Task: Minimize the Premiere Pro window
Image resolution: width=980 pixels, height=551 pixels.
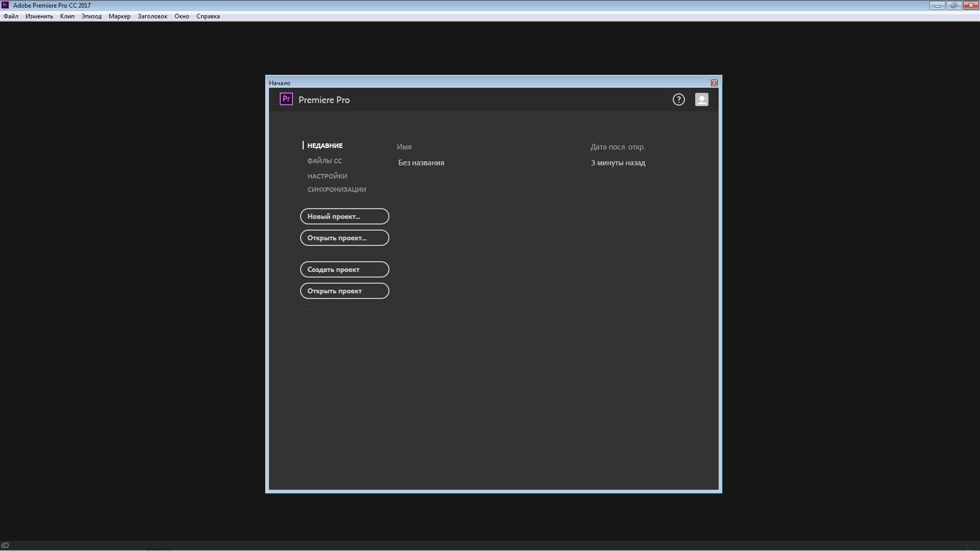Action: [x=937, y=6]
